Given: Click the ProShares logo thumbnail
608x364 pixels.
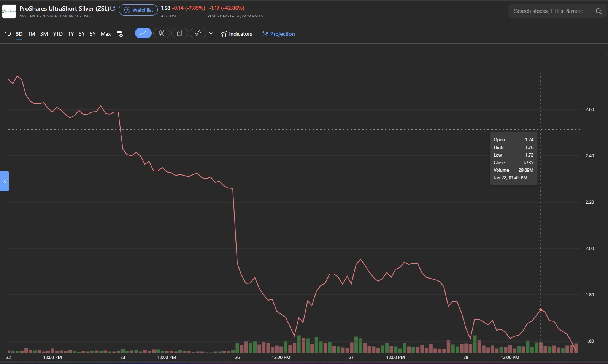Looking at the screenshot, I should (x=9, y=11).
